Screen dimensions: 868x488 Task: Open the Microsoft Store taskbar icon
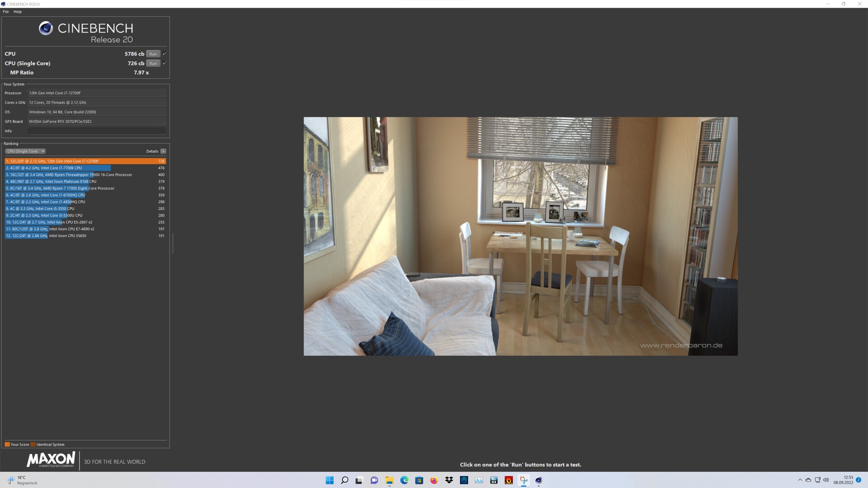419,480
